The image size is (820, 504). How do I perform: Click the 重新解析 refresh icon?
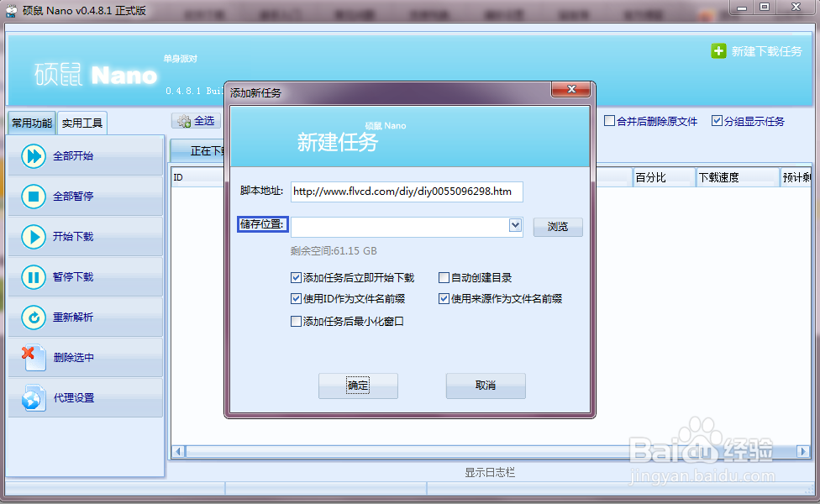34,317
